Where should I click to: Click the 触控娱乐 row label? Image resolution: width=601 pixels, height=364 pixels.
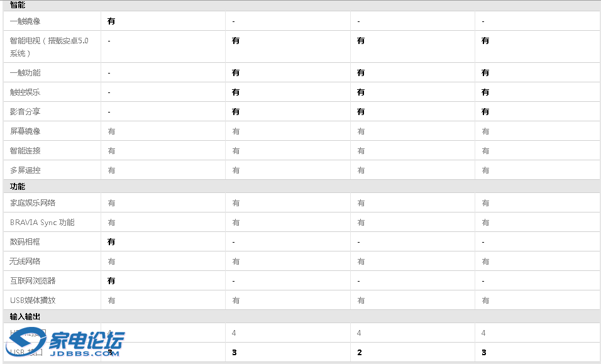pyautogui.click(x=25, y=92)
